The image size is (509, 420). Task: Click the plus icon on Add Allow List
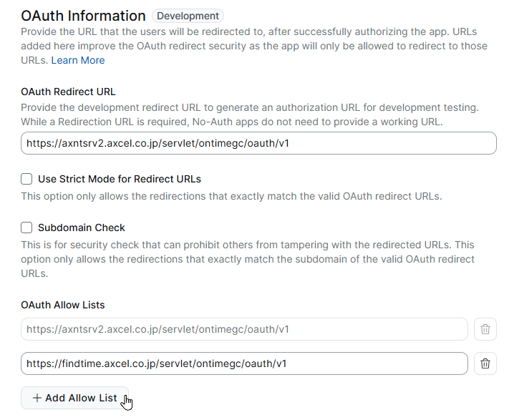pyautogui.click(x=37, y=398)
